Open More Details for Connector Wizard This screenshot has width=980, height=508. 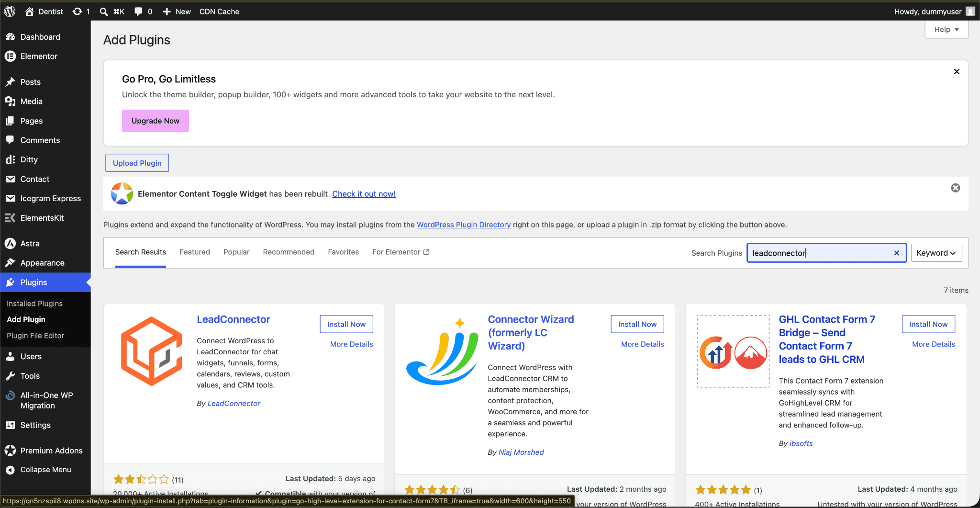pyautogui.click(x=643, y=344)
